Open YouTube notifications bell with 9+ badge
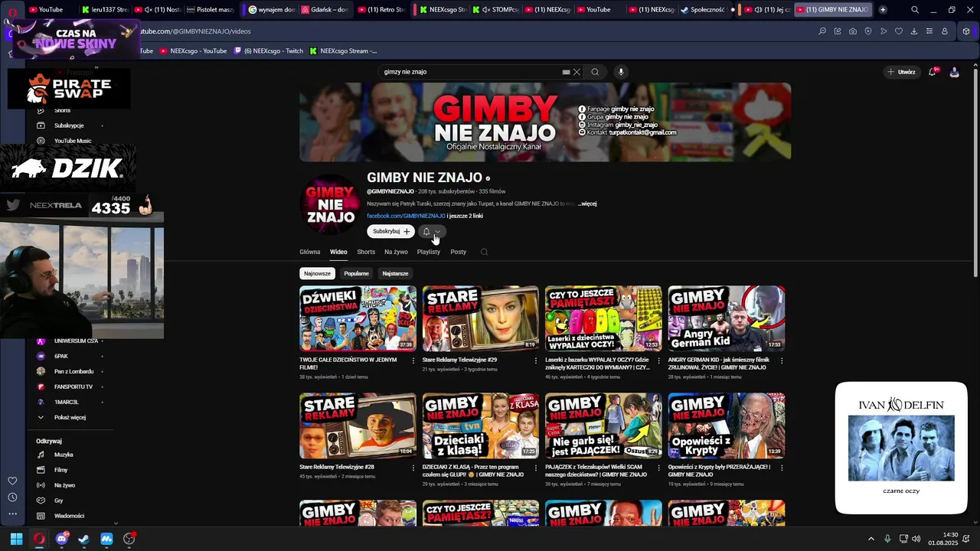 [x=933, y=71]
